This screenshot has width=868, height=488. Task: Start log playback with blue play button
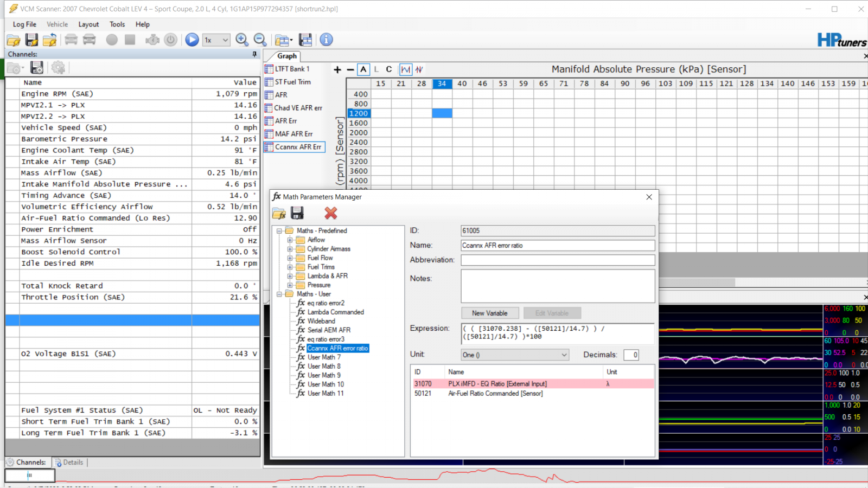pyautogui.click(x=192, y=40)
